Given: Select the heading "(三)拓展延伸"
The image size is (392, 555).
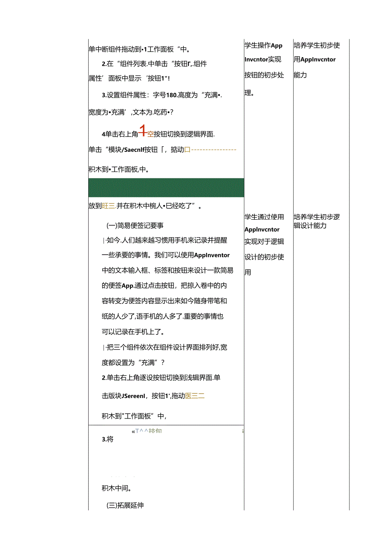Looking at the screenshot, I should click(x=125, y=506).
